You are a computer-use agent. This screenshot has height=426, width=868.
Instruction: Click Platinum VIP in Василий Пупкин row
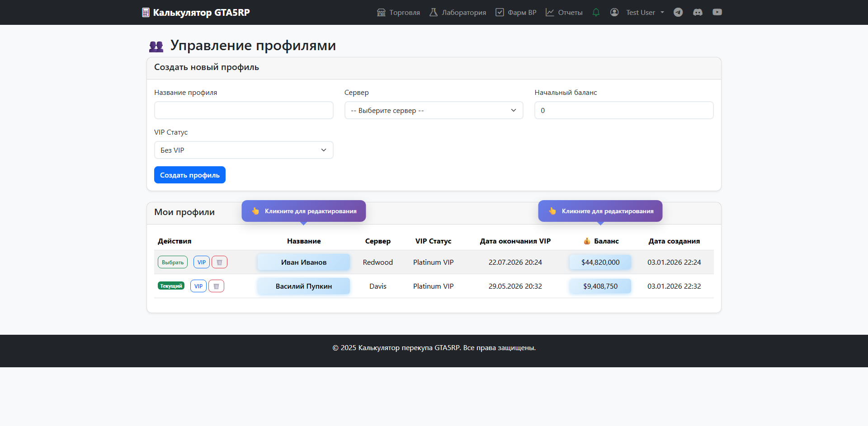pyautogui.click(x=433, y=286)
